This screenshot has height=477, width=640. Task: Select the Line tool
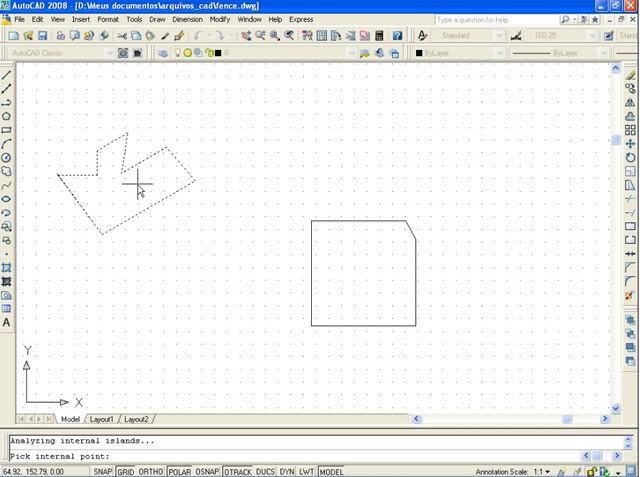pos(6,75)
